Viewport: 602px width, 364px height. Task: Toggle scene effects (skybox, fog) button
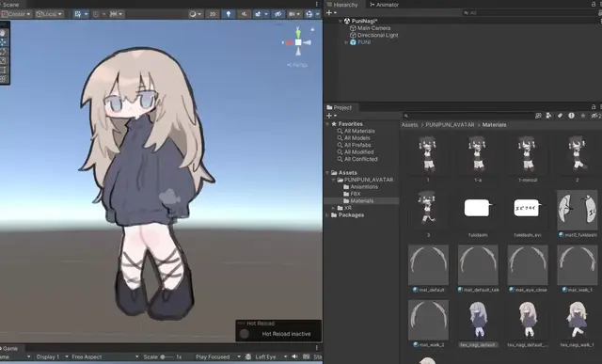[x=258, y=14]
